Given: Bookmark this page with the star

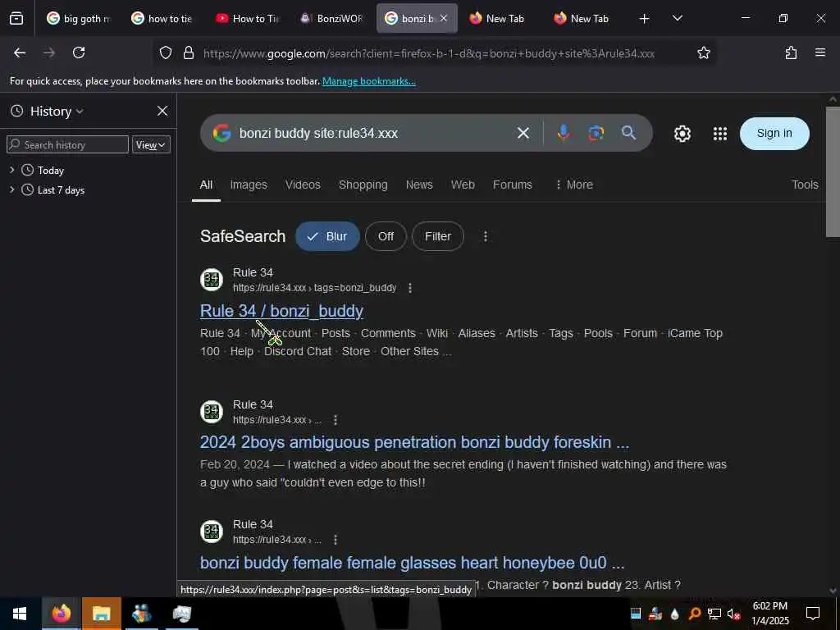Looking at the screenshot, I should pos(703,53).
